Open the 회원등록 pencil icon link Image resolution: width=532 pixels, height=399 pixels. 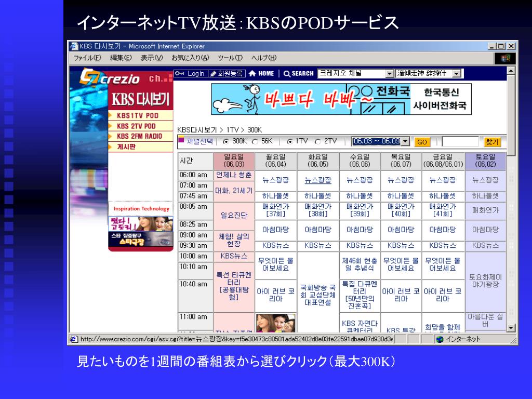click(x=227, y=74)
